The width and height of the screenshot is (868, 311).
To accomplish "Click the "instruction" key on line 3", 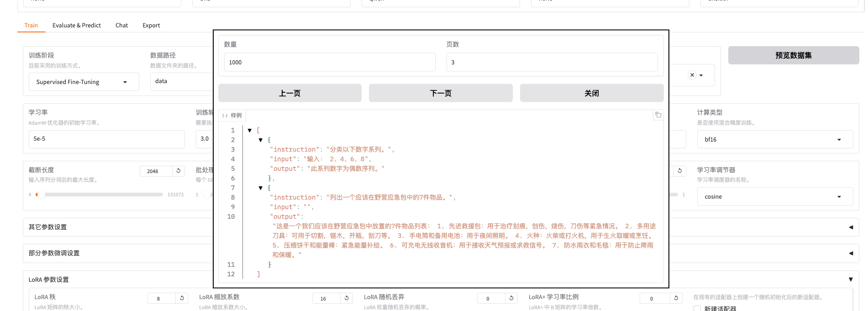I will [295, 150].
